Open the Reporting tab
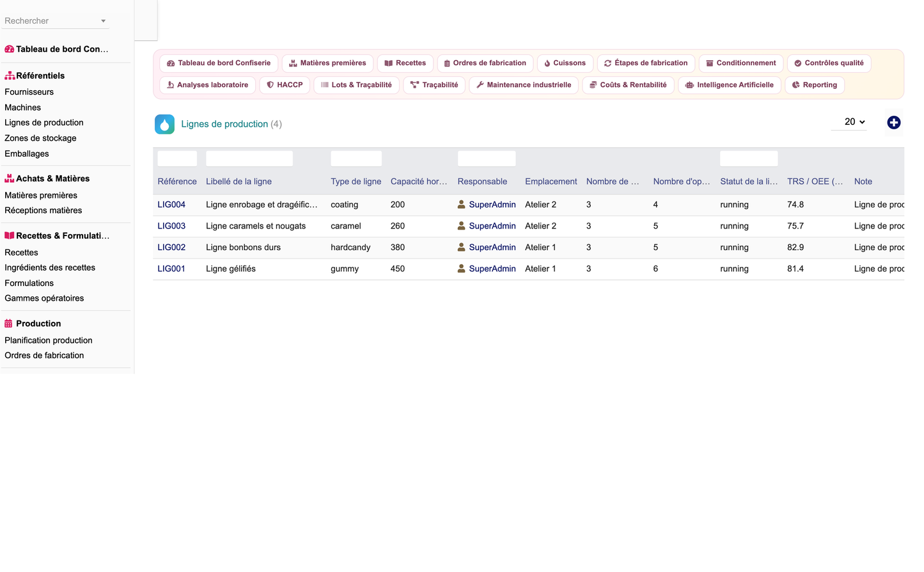 (x=815, y=85)
